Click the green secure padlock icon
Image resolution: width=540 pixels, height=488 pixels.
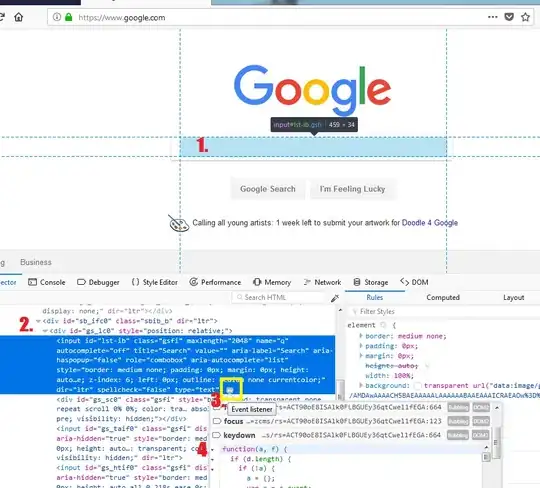[x=69, y=17]
